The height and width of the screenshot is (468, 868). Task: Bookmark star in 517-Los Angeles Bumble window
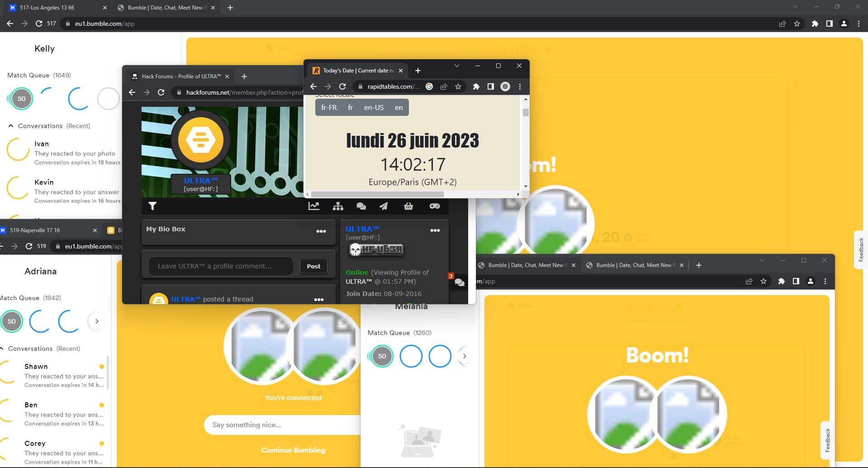tap(797, 24)
